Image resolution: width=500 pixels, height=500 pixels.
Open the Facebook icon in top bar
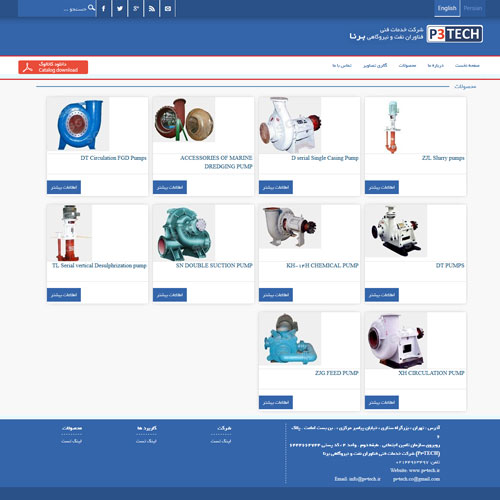coord(103,9)
